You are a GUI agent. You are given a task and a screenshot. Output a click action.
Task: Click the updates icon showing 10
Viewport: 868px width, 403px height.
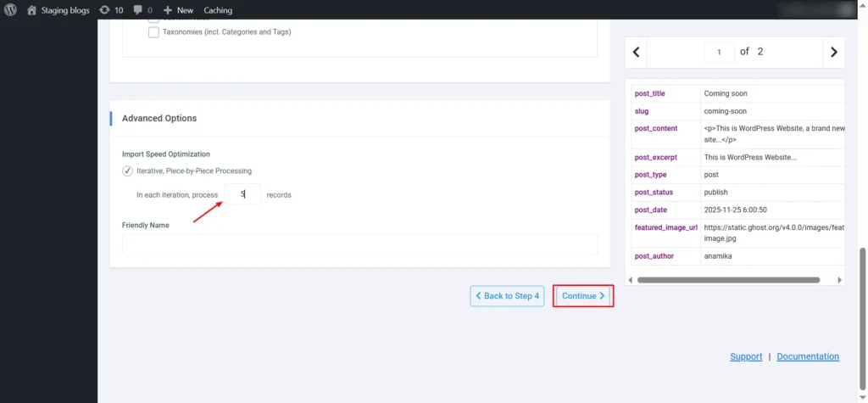click(104, 10)
